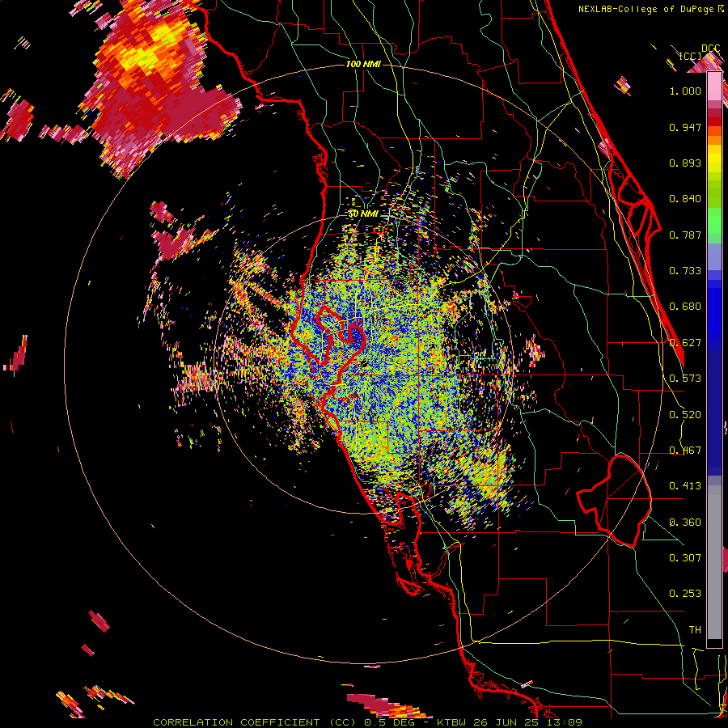Click the 50 NMI range ring label
Viewport: 728px width, 728px height.
[363, 214]
